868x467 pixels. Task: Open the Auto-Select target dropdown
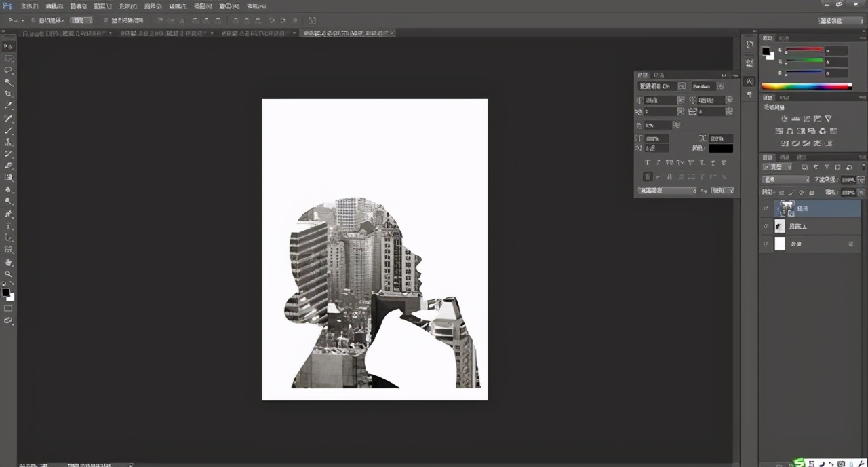81,20
